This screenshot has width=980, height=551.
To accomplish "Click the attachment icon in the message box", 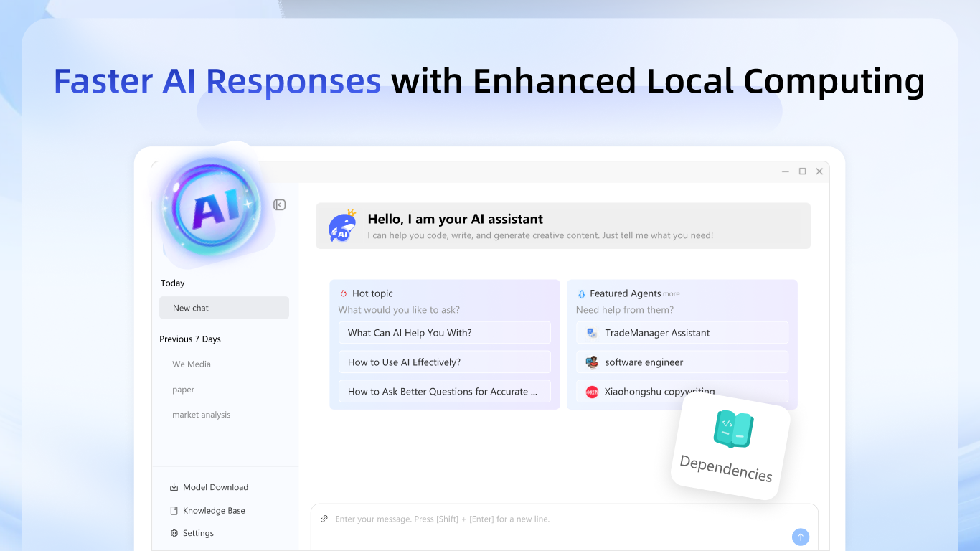I will tap(324, 518).
